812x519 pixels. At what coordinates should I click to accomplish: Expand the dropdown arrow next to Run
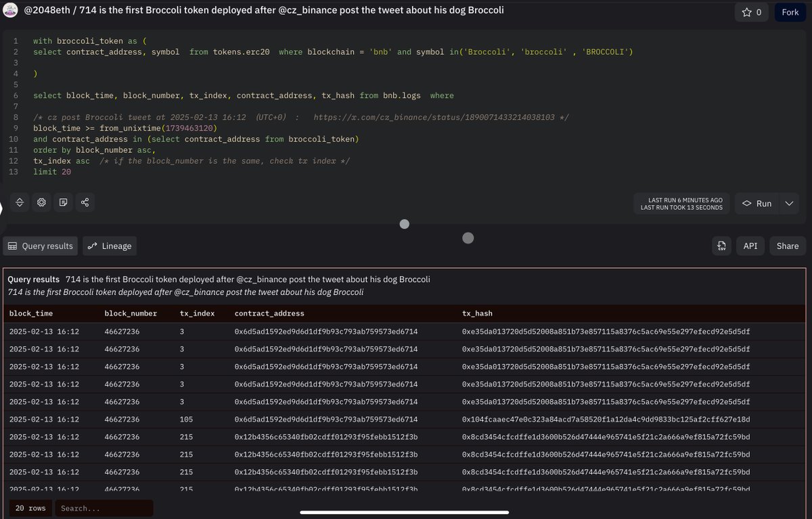pos(789,204)
